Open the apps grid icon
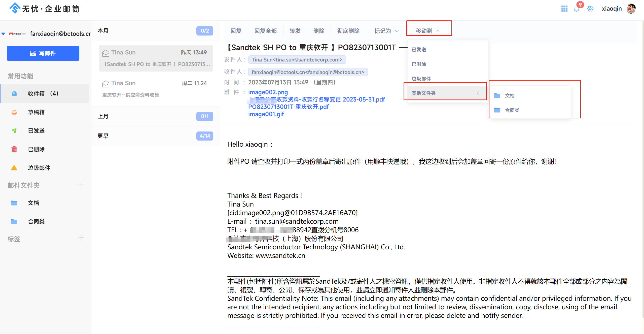 coord(564,9)
